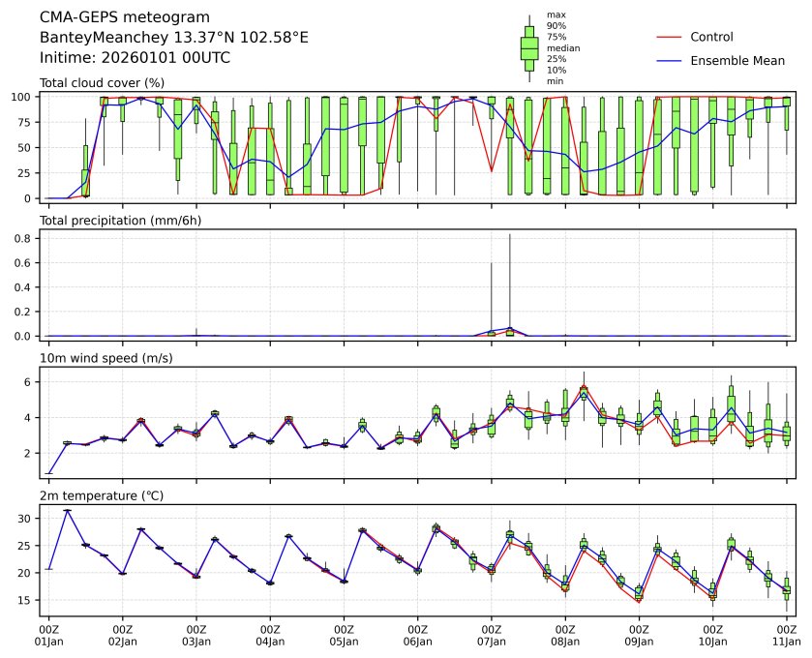Click the 00Z 06Jan x-axis tick label

pyautogui.click(x=417, y=635)
